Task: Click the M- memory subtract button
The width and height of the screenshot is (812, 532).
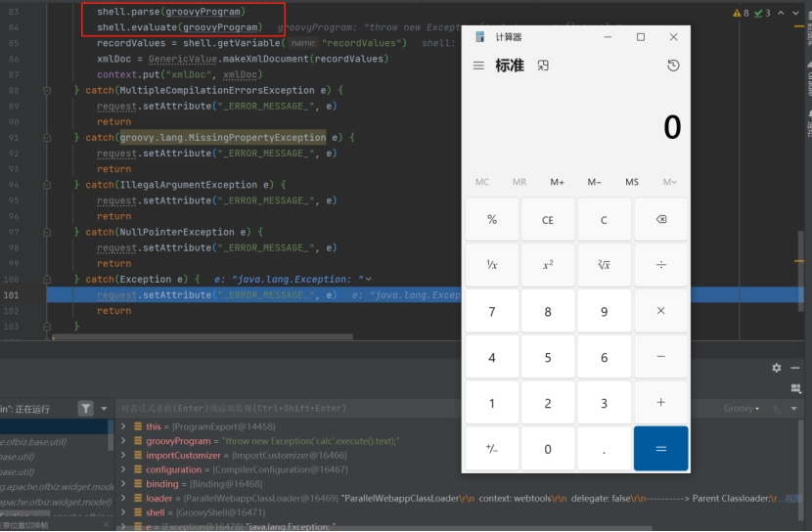Action: click(x=595, y=182)
